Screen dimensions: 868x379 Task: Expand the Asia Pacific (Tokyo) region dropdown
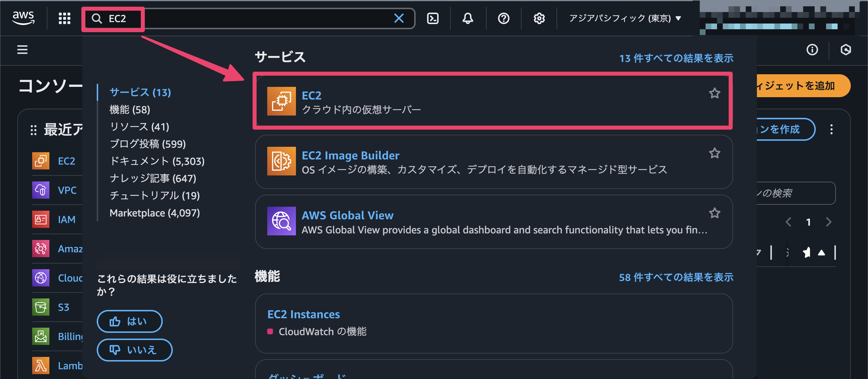click(625, 19)
